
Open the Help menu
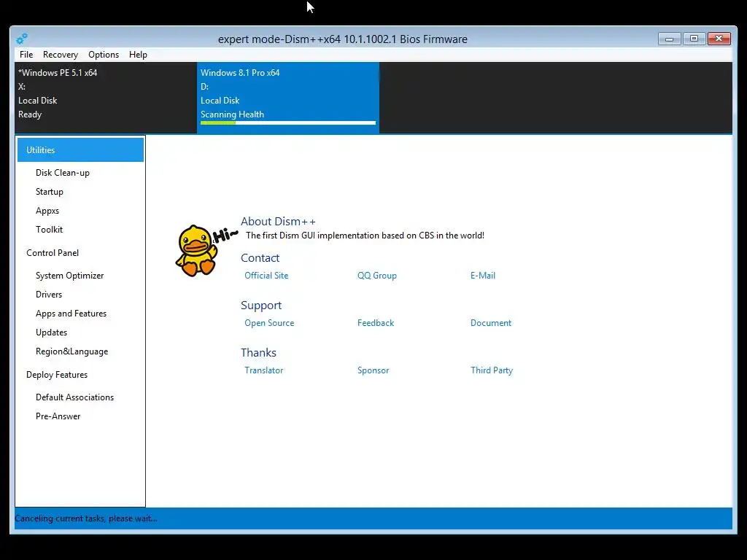click(138, 55)
